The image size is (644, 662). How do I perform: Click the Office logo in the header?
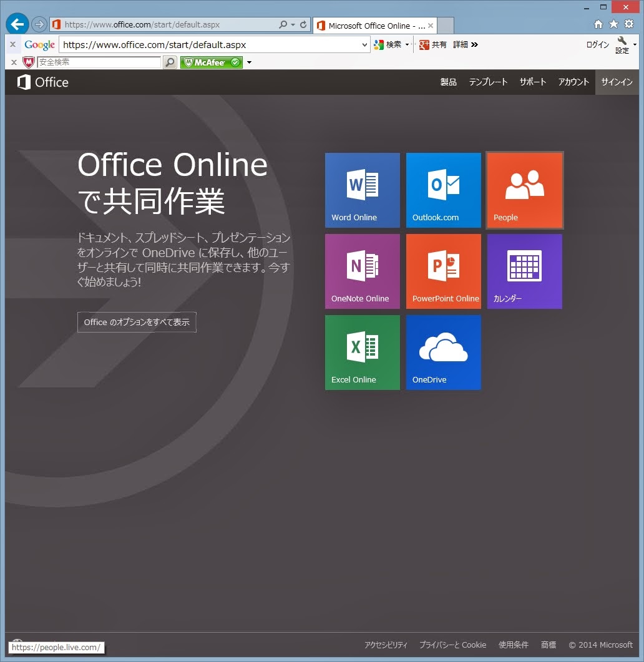42,82
